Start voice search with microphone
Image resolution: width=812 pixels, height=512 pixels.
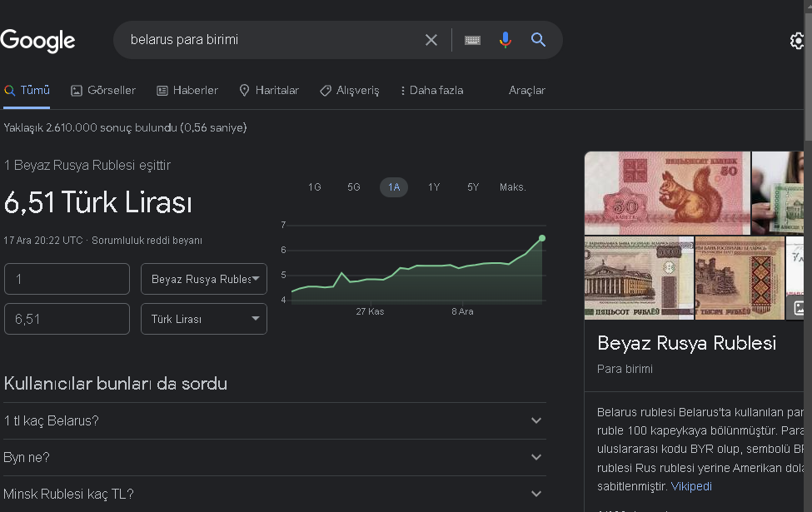point(505,40)
